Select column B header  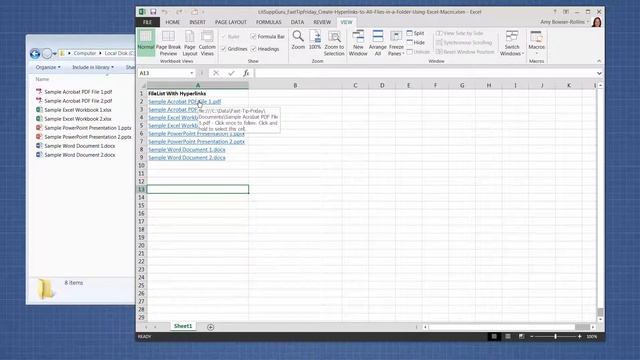[295, 85]
